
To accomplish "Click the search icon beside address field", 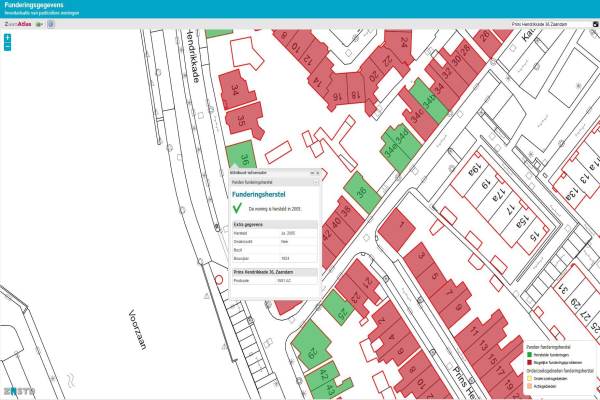I will [x=594, y=23].
